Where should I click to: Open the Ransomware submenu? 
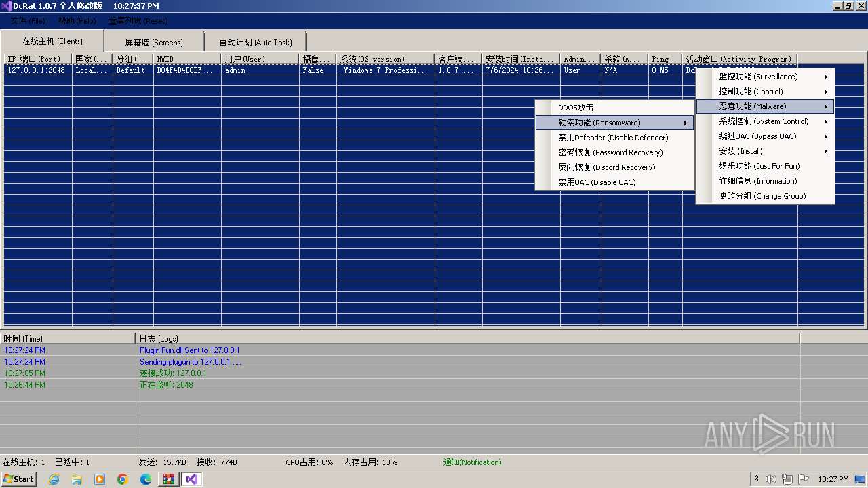pos(614,123)
